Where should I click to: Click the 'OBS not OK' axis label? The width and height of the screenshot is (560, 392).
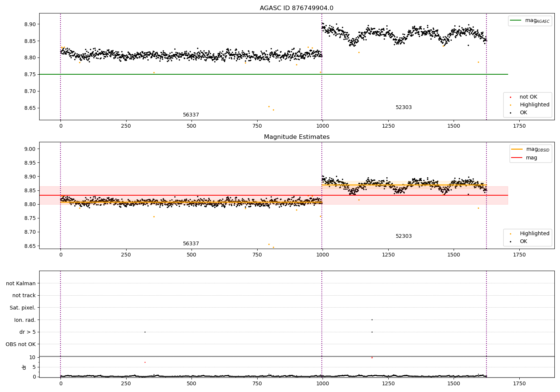[21, 344]
